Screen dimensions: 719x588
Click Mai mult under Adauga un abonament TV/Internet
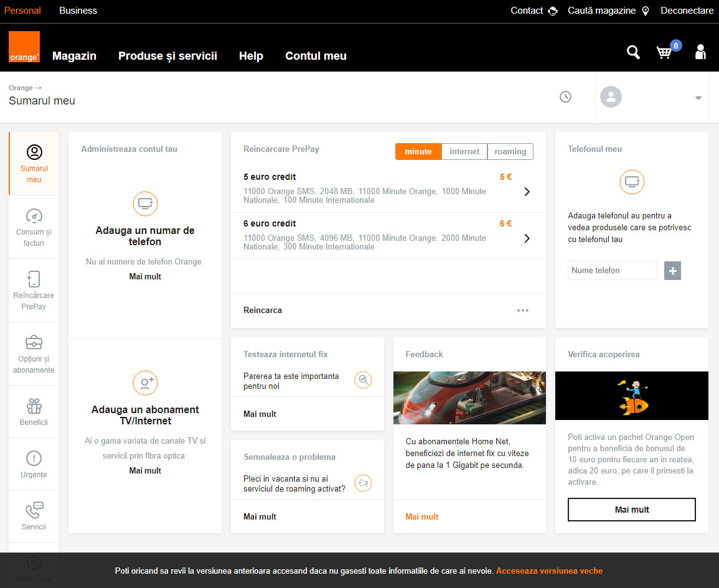coord(146,470)
